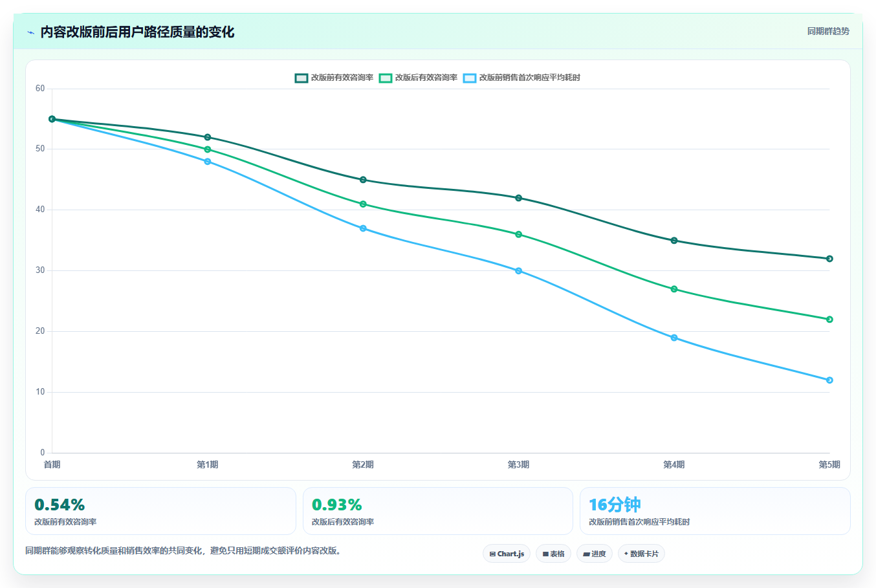Click the Chart.js chip
The width and height of the screenshot is (876, 588).
(507, 554)
